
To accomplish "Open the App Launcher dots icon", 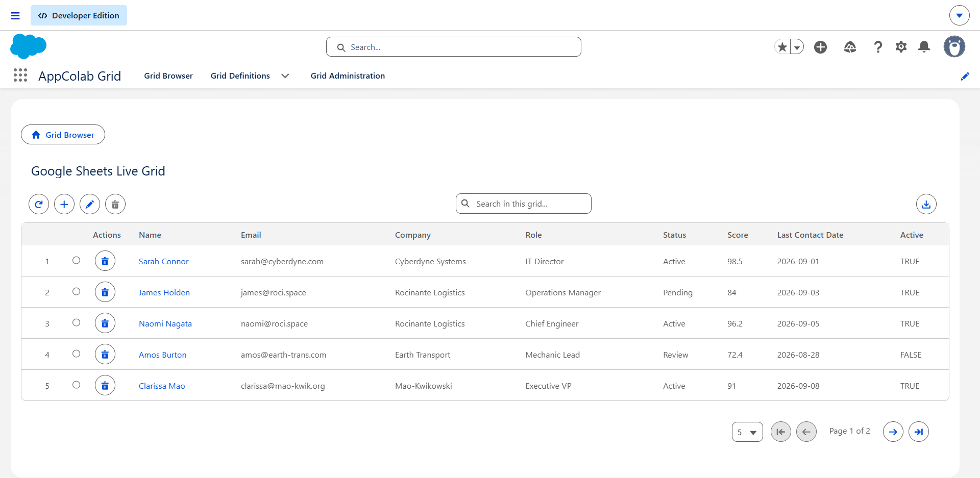I will [20, 76].
